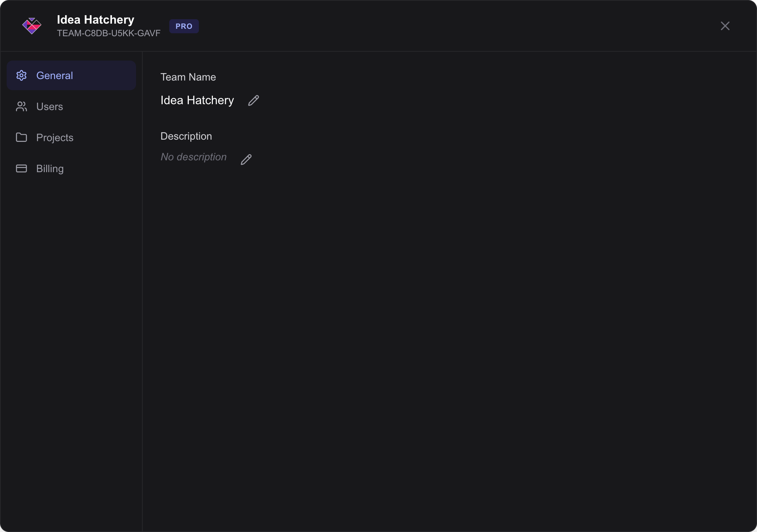The height and width of the screenshot is (532, 757).
Task: Close the team settings dialog
Action: tap(725, 26)
